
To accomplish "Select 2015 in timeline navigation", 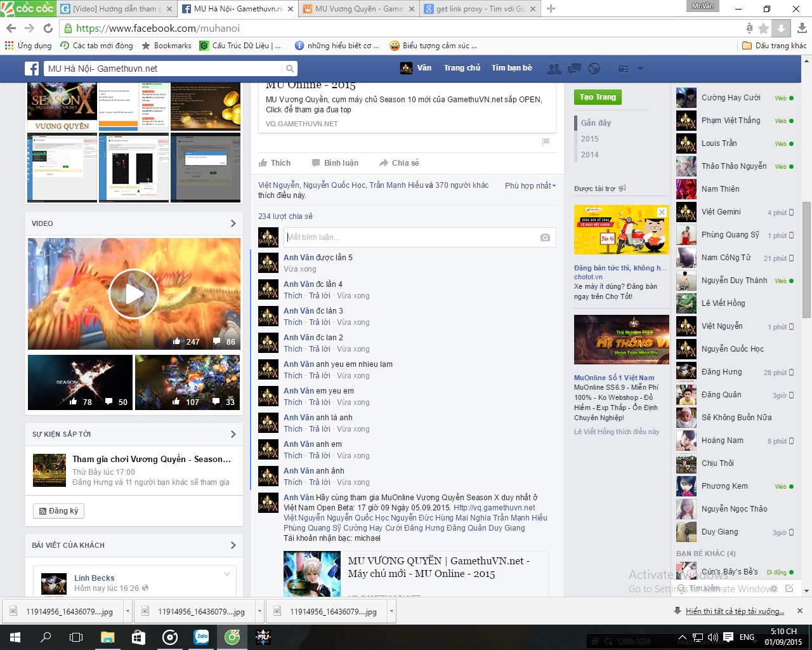I will point(590,139).
